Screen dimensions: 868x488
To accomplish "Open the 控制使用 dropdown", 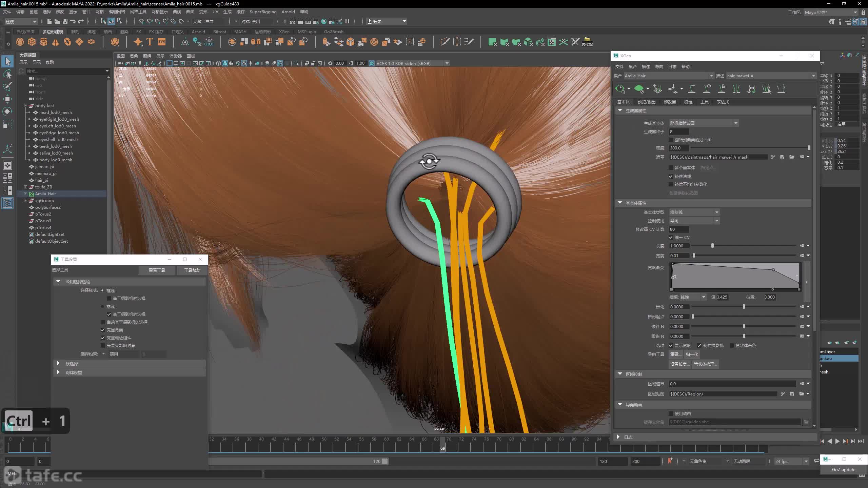I will [694, 221].
